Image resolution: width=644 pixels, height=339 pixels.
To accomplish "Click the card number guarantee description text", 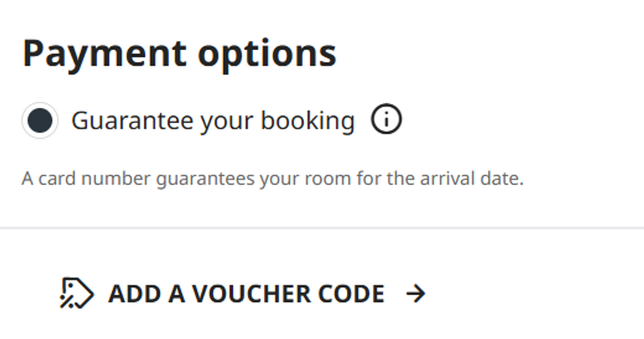I will pyautogui.click(x=272, y=178).
